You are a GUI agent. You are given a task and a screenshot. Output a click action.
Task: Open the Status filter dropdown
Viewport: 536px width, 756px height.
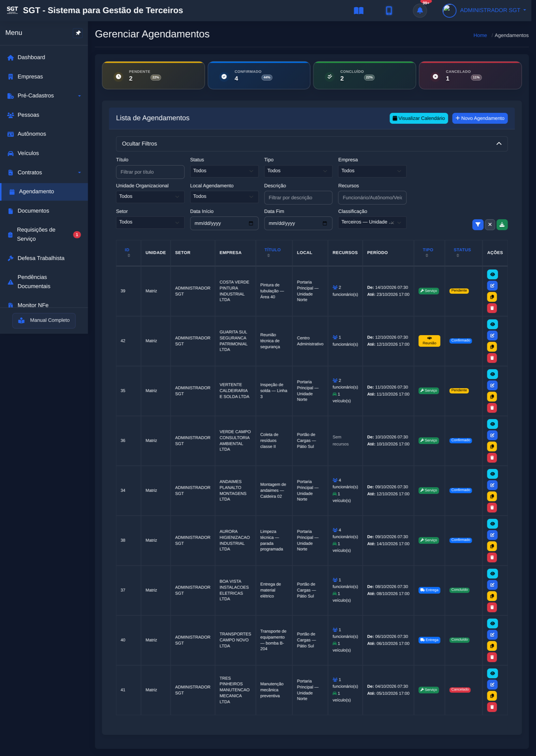224,171
